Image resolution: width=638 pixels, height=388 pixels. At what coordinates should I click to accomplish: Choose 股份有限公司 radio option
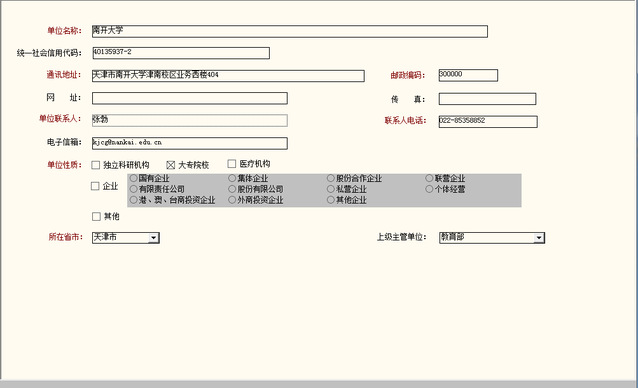coord(232,189)
